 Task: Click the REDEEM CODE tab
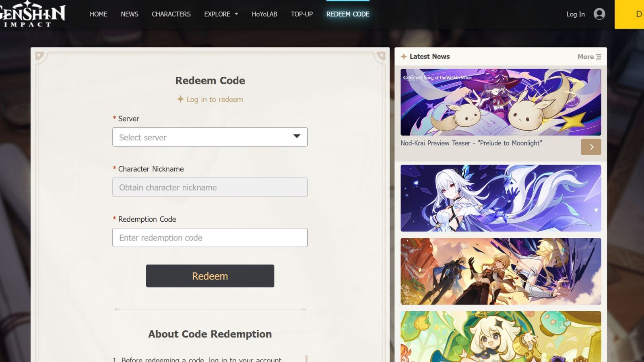coord(347,14)
